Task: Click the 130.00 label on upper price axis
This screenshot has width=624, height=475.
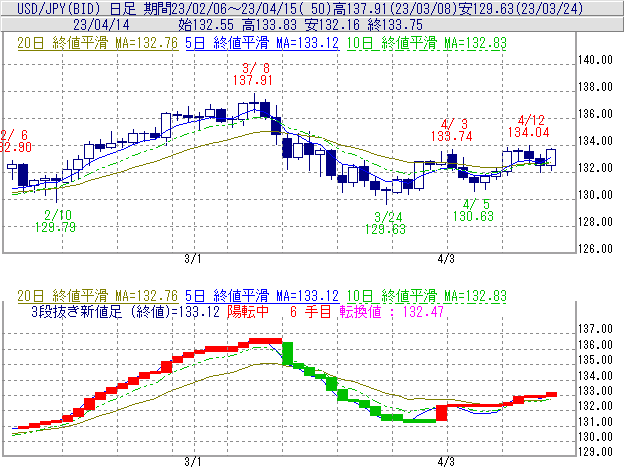Action: (595, 195)
